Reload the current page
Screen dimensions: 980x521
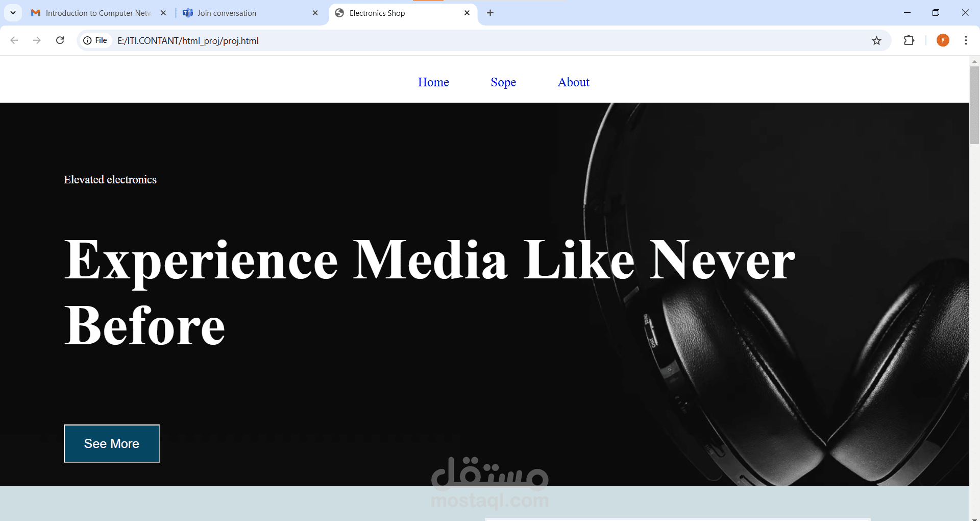(x=60, y=40)
